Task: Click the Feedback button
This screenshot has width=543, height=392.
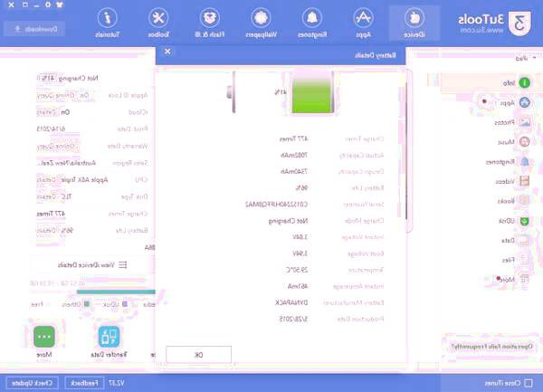Action: coord(84,383)
